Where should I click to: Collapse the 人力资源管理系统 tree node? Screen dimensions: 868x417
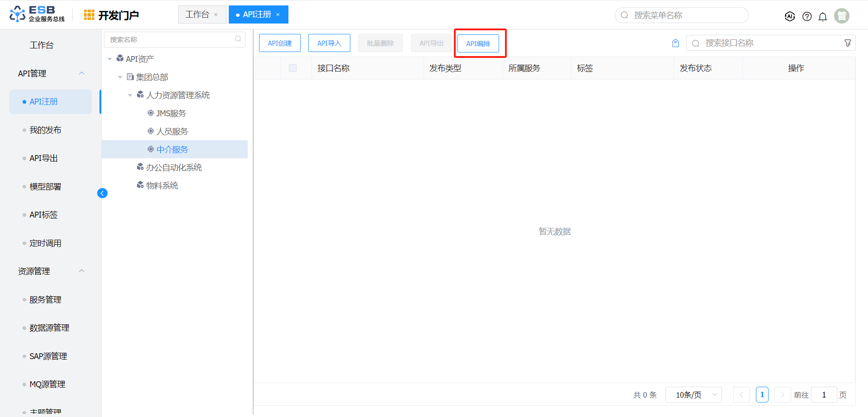(130, 95)
